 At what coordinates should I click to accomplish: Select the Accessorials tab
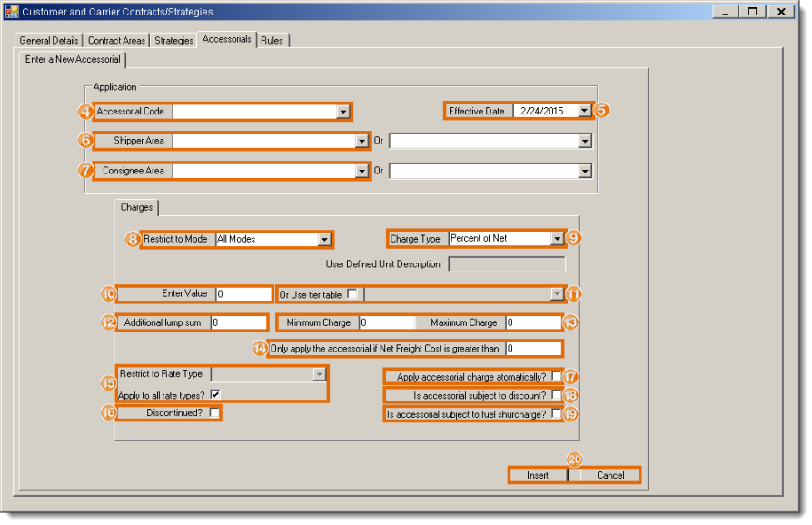(227, 39)
